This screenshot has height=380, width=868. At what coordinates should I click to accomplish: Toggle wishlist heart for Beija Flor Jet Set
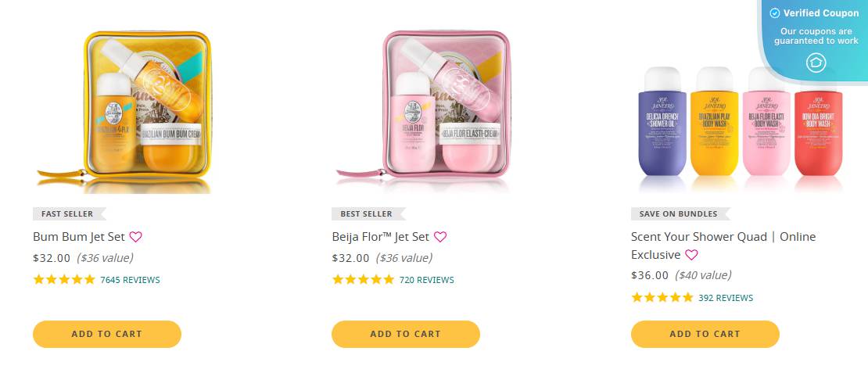440,237
